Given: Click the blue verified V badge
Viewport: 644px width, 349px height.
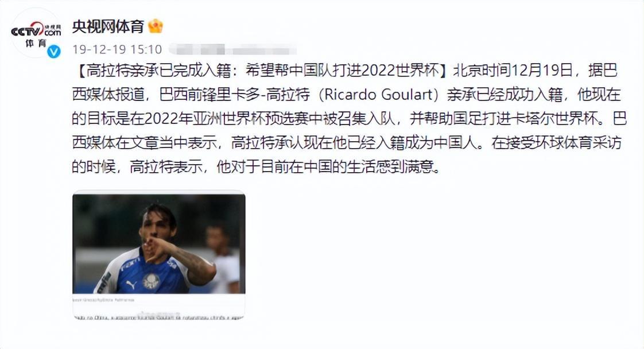Looking at the screenshot, I should point(54,51).
